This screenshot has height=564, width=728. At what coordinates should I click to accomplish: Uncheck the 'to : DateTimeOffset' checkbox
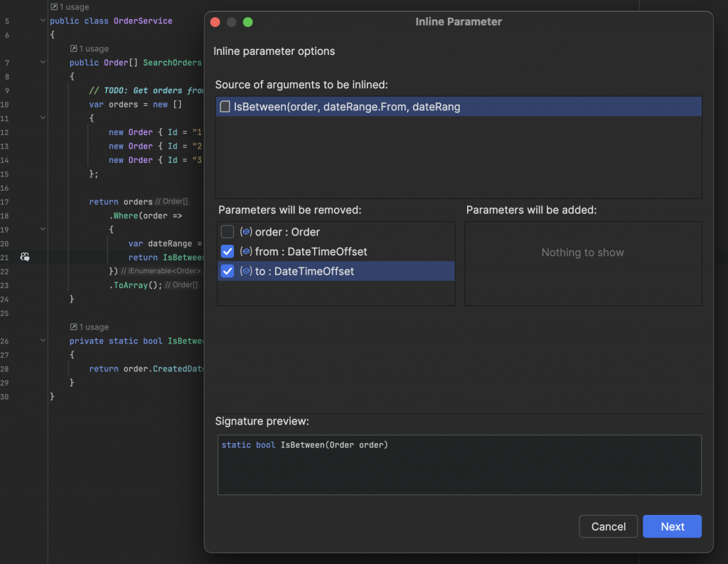pos(227,271)
